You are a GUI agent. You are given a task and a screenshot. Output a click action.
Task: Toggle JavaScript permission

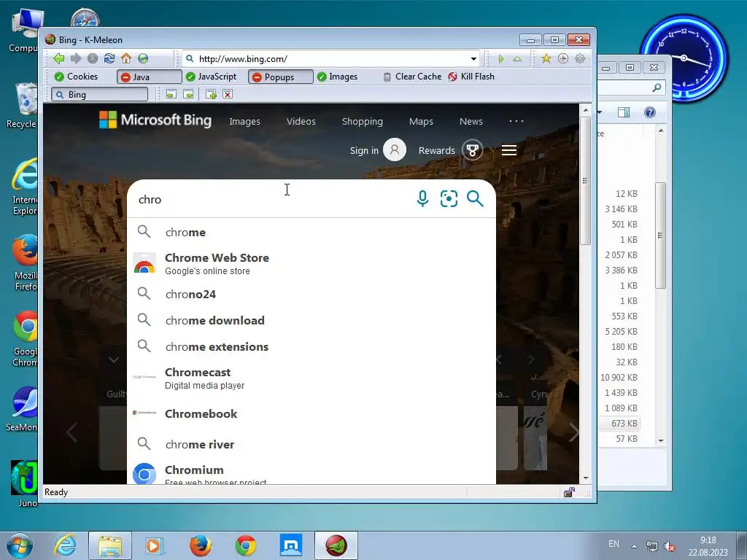pyautogui.click(x=212, y=77)
